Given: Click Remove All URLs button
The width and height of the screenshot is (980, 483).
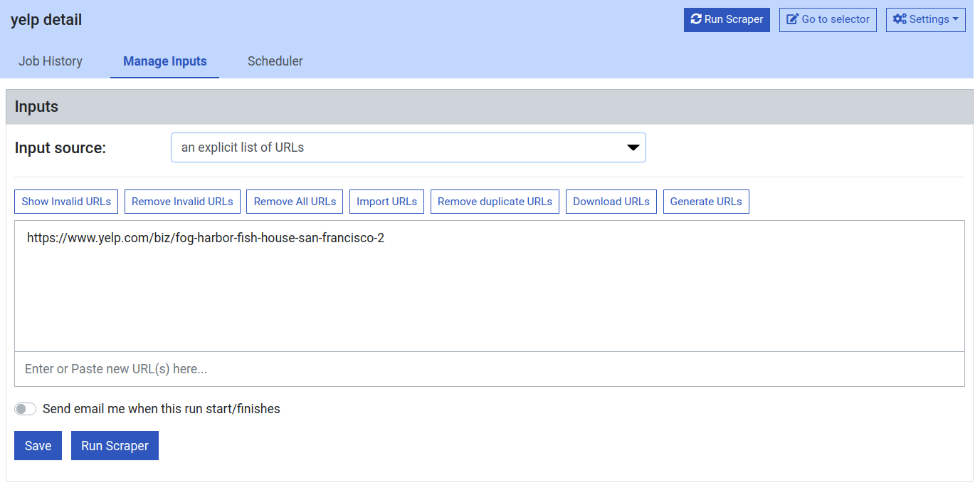Looking at the screenshot, I should coord(295,202).
